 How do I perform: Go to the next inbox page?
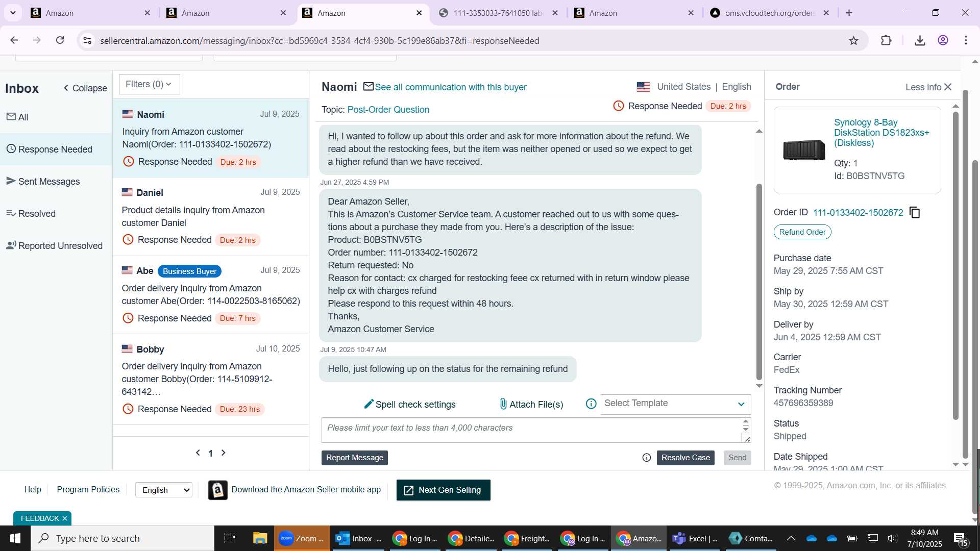click(x=223, y=453)
